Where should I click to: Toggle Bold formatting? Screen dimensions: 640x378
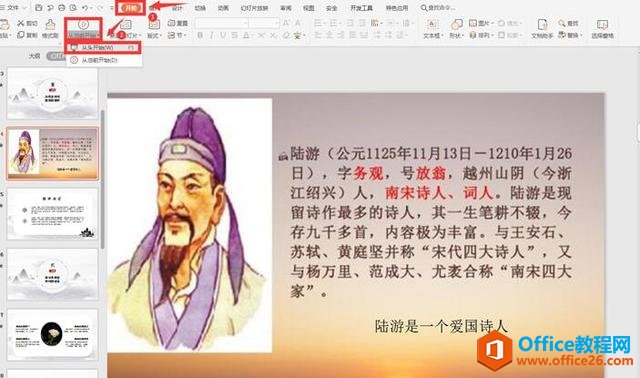(200, 36)
